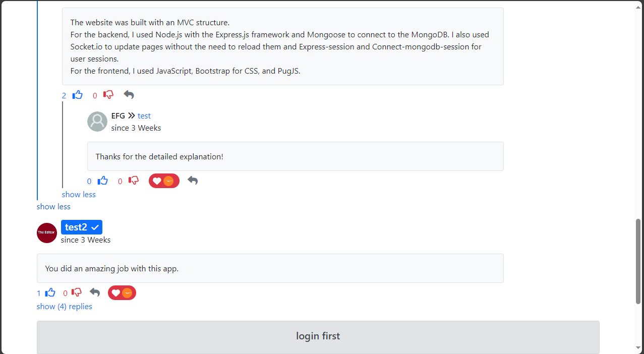Viewport: 644px width, 354px height.
Task: Like the MVC structure explanation comment
Action: click(x=77, y=95)
